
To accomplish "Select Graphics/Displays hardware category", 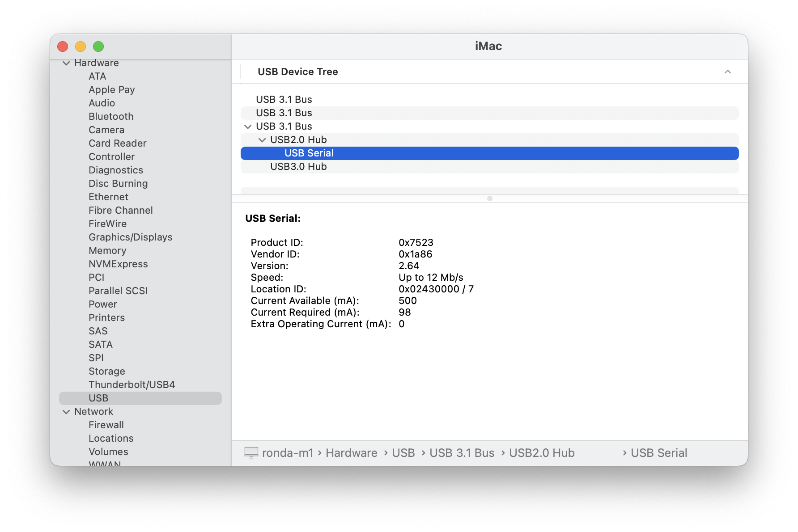I will 130,237.
